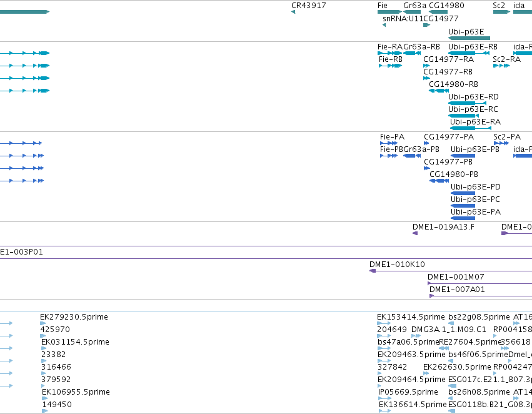
Task: Click the Sc2 gene label
Action: 499,6
